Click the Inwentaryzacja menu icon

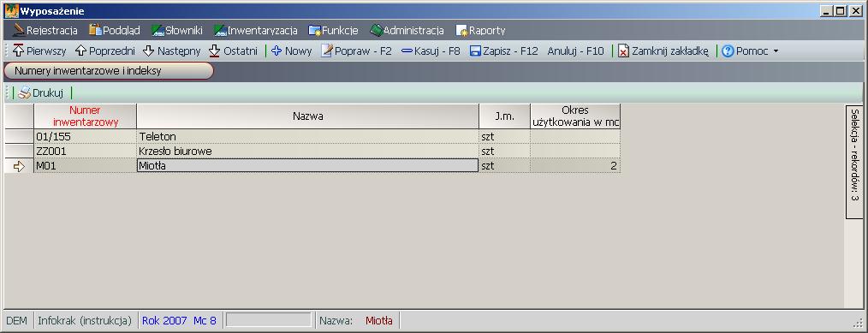220,31
